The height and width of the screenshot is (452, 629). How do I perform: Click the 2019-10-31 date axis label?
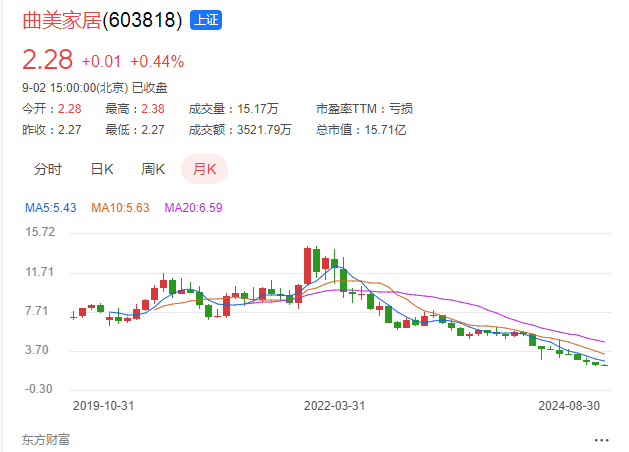(x=103, y=406)
